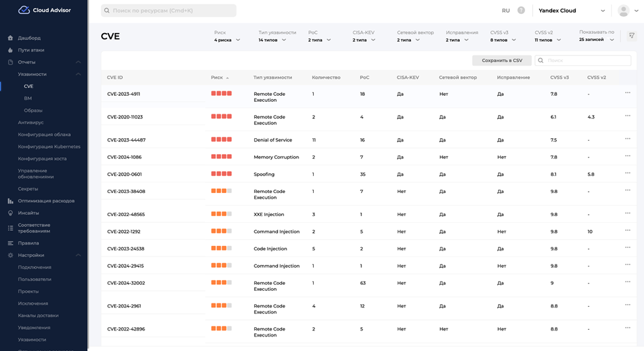Open the CVE-2020-11023 entry
The height and width of the screenshot is (351, 644).
click(x=125, y=117)
